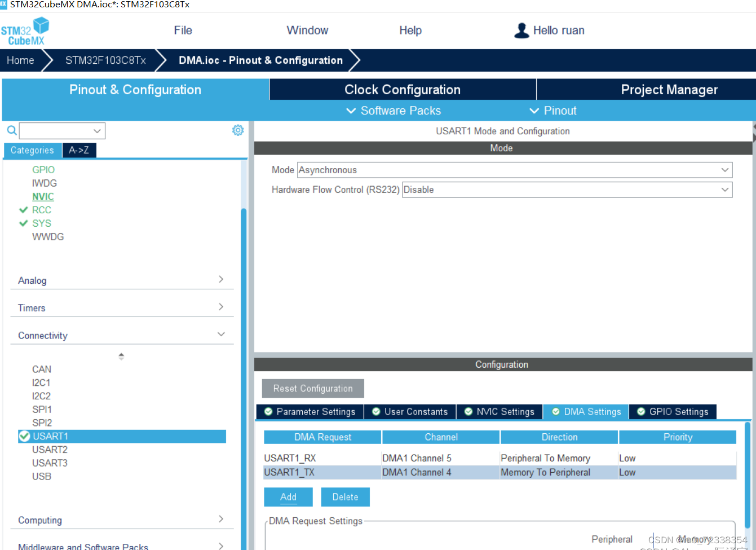756x550 pixels.
Task: Select USB peripheral
Action: (42, 477)
